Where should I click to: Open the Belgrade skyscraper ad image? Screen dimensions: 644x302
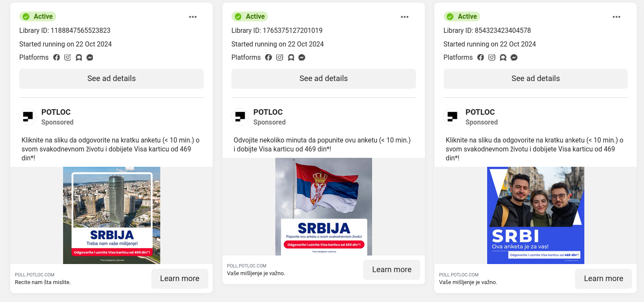[x=112, y=215]
